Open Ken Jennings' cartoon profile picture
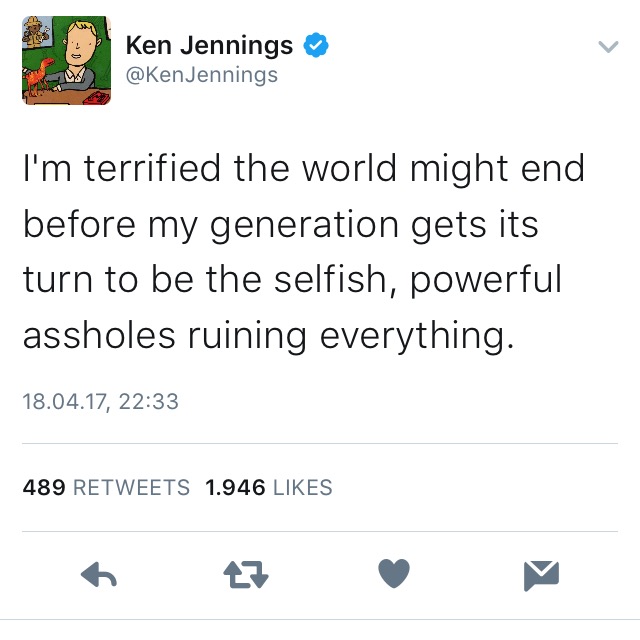This screenshot has width=640, height=640. click(x=66, y=60)
